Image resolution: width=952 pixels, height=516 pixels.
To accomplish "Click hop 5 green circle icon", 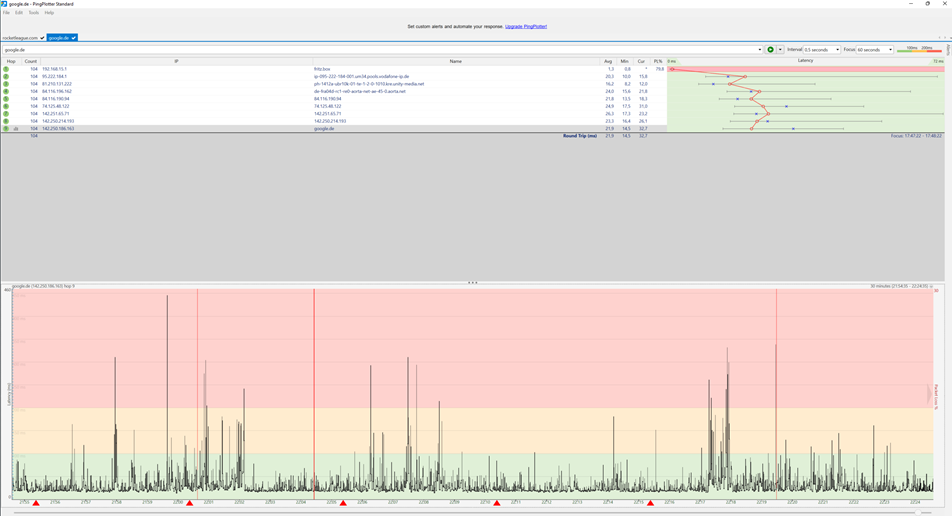I will (x=6, y=99).
